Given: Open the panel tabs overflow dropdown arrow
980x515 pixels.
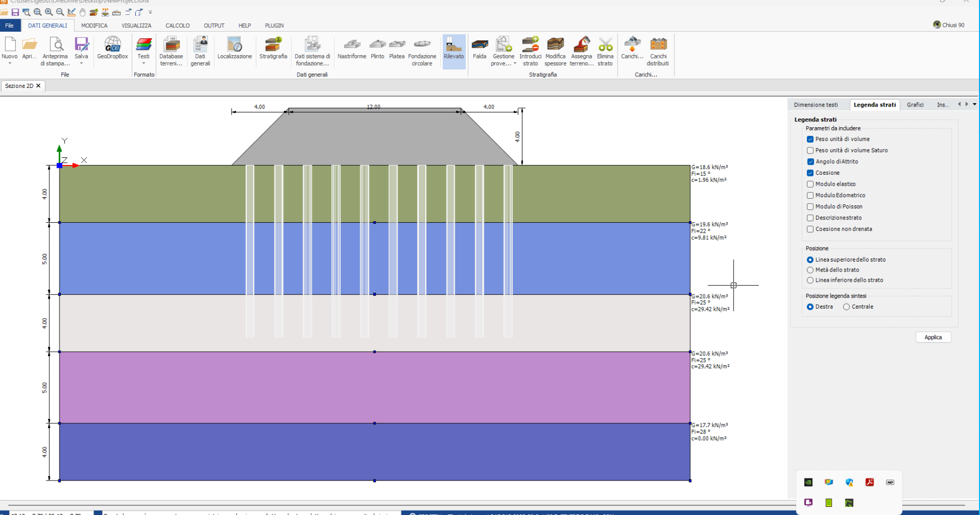Looking at the screenshot, I should (975, 104).
